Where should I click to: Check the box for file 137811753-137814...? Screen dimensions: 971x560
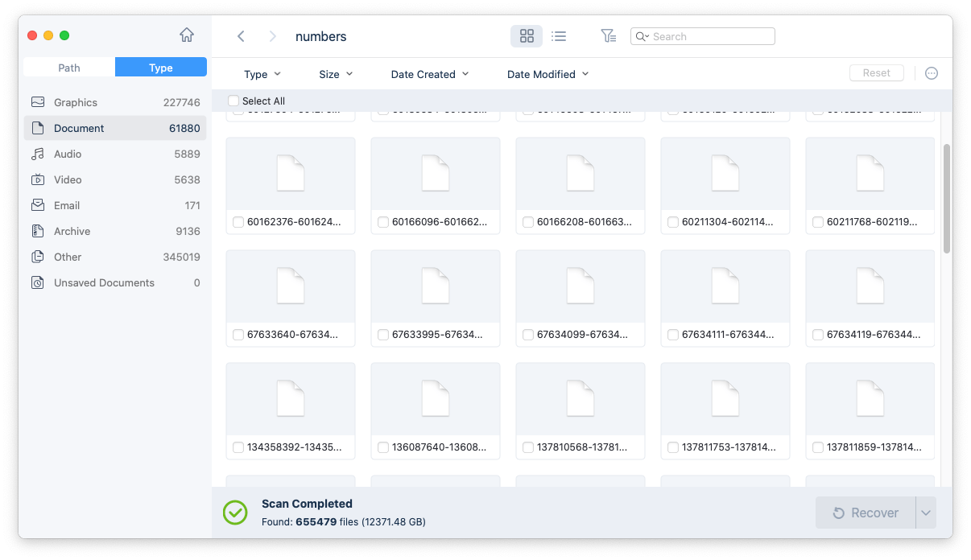click(673, 447)
